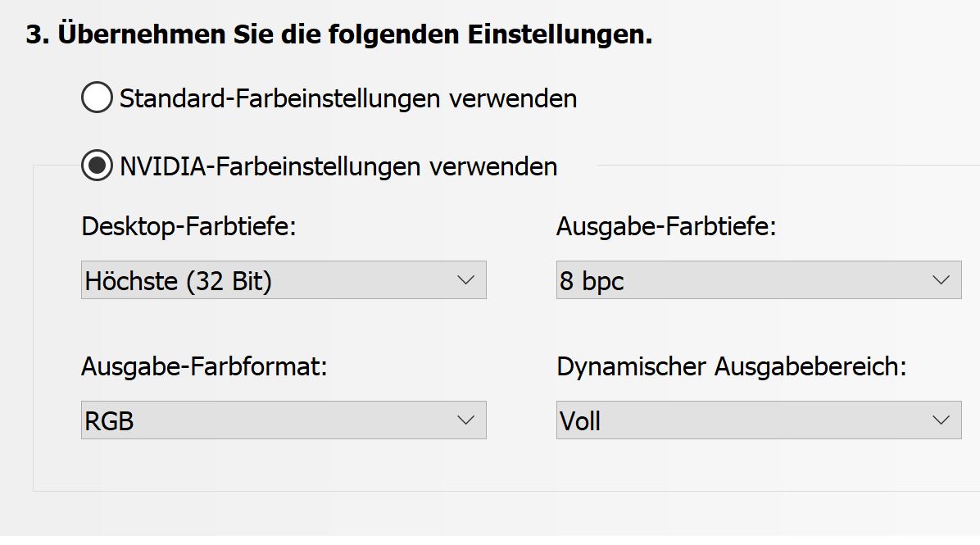This screenshot has height=545, width=980.
Task: Click the middle of the Ausgabe-Farbtiefe combo box
Action: coord(758,280)
